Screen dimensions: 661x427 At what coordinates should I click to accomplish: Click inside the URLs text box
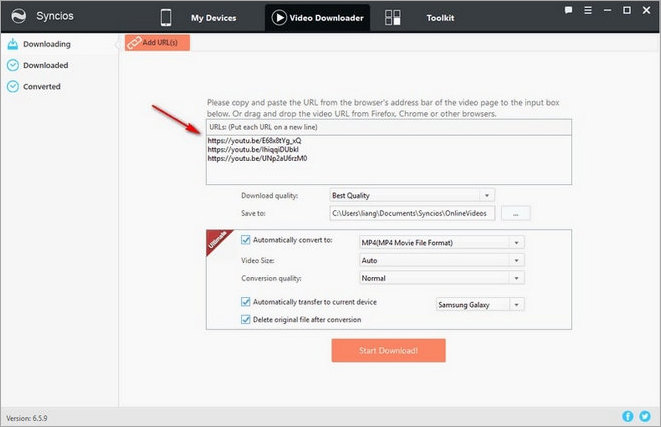point(389,160)
